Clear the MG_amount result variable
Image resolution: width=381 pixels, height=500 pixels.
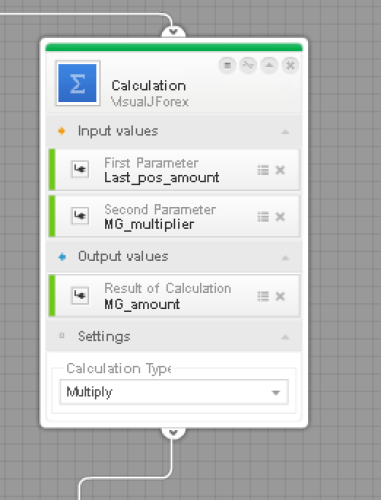280,296
